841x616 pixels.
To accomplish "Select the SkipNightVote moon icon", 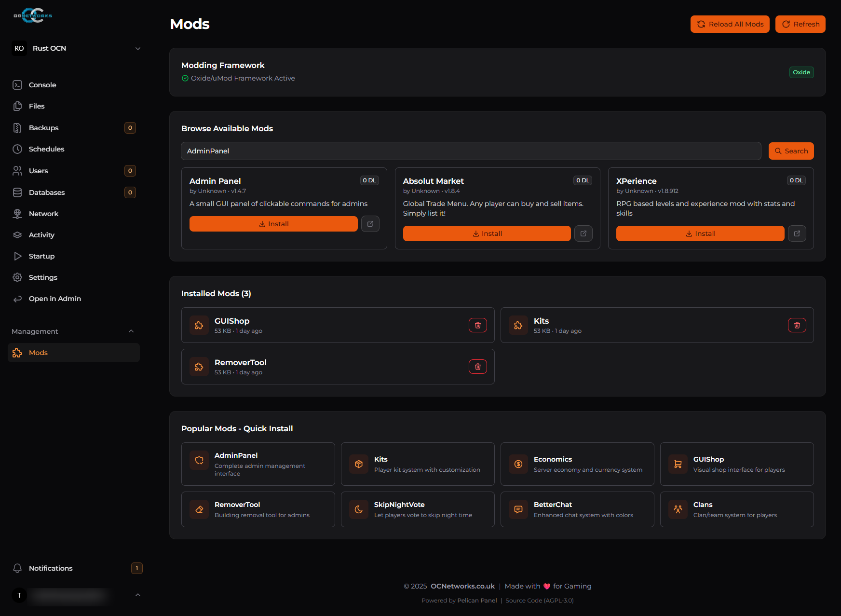I will (359, 509).
